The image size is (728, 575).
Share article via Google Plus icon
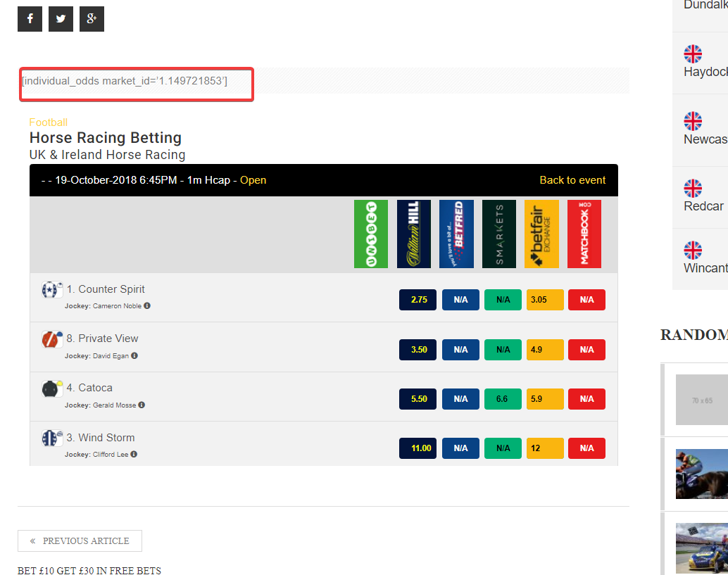click(92, 19)
